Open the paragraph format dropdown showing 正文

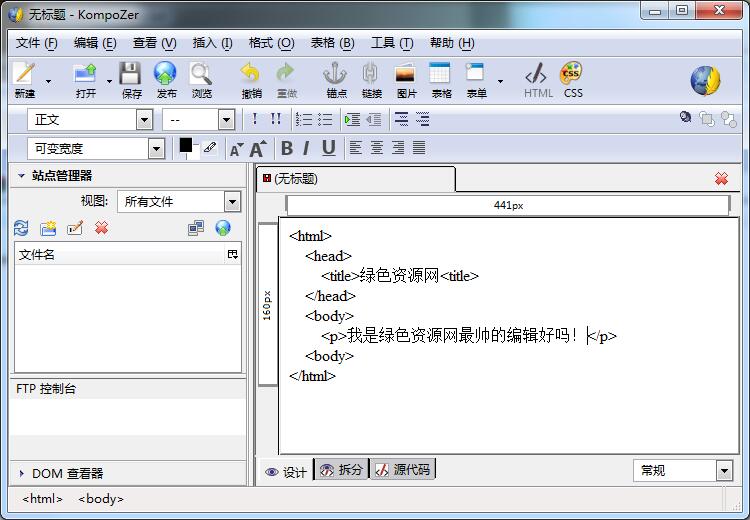90,120
